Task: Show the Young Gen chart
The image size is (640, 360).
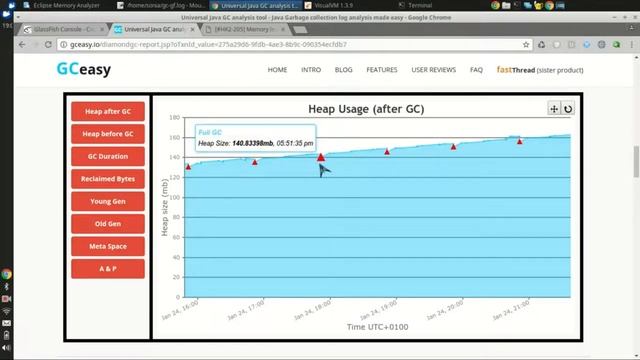Action: click(108, 201)
